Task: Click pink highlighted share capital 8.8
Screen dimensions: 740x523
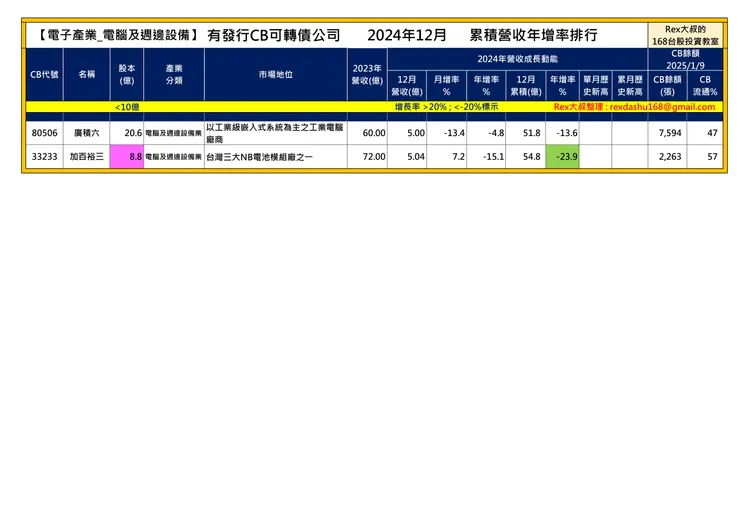Action: [126, 157]
